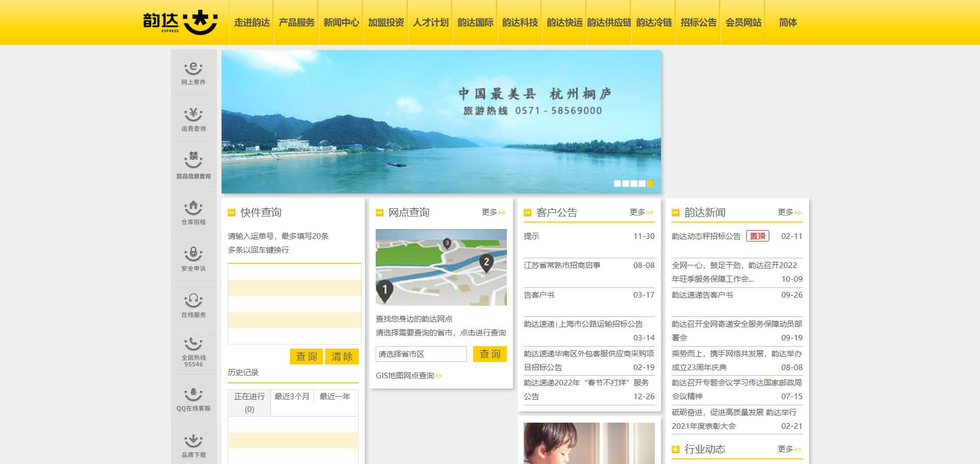Click the 安全申诉 lock icon
Viewport: 980px width, 464px height.
pos(193,258)
